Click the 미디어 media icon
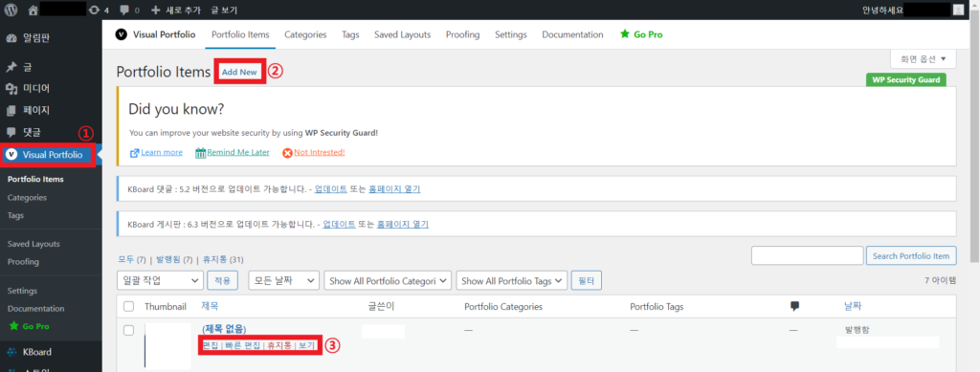 [11, 89]
